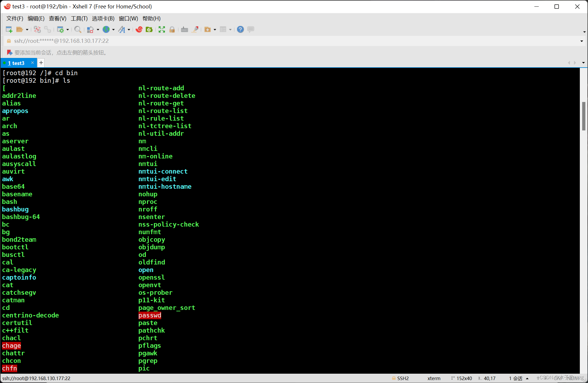Screen dimensions: 588x383
Task: Close the test3 tab
Action: pyautogui.click(x=32, y=63)
